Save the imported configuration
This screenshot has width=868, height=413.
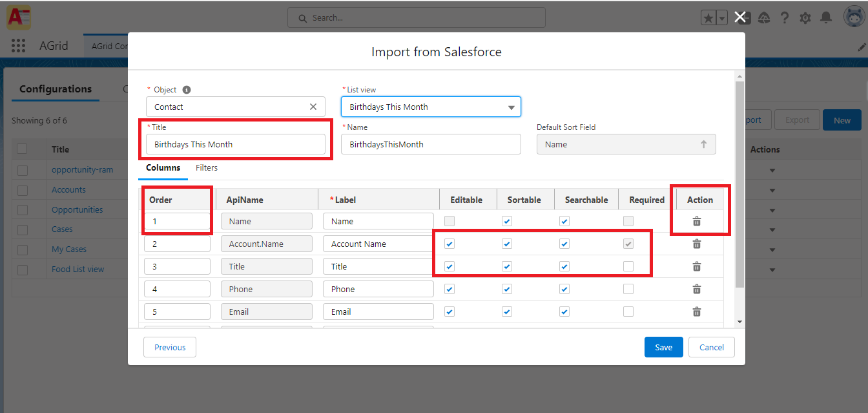[664, 347]
